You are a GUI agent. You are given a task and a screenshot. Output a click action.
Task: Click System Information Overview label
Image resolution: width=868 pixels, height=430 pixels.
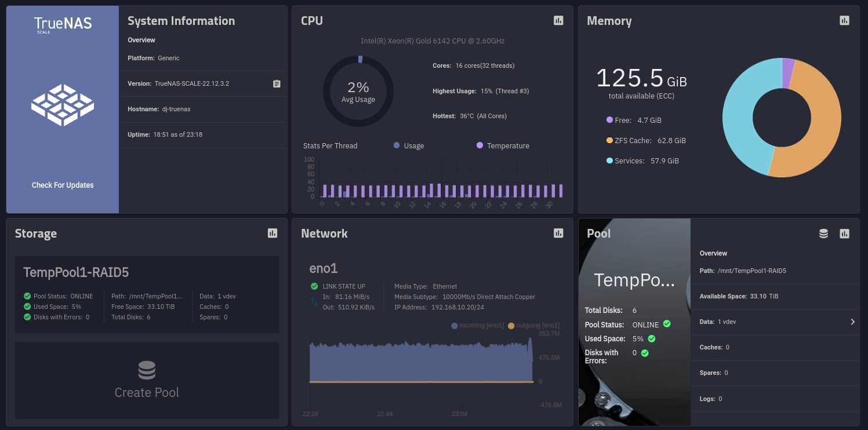pos(141,40)
